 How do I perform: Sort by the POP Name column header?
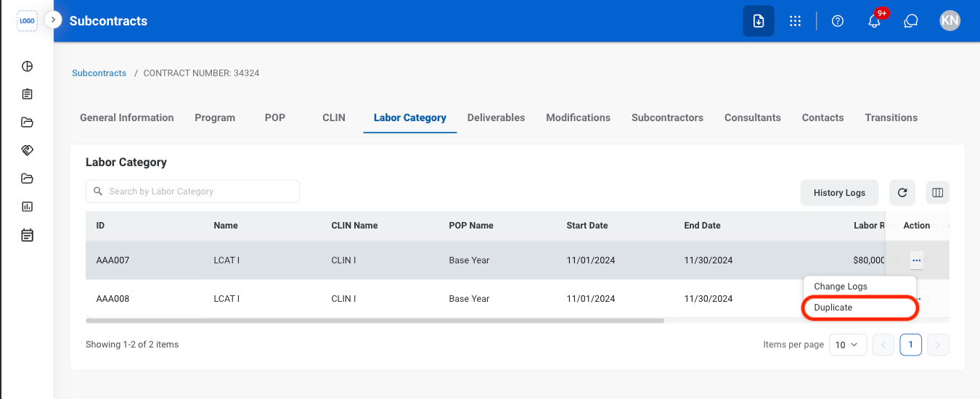coord(471,226)
